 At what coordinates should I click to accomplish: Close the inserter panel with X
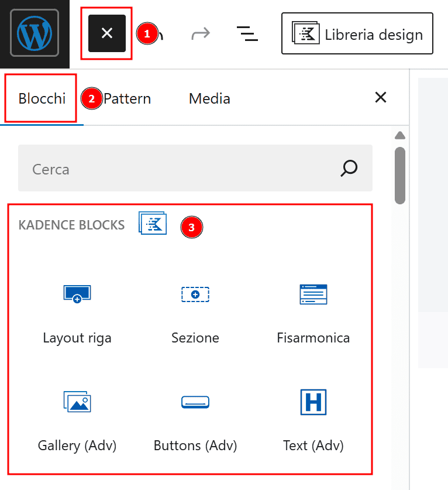coord(381,98)
